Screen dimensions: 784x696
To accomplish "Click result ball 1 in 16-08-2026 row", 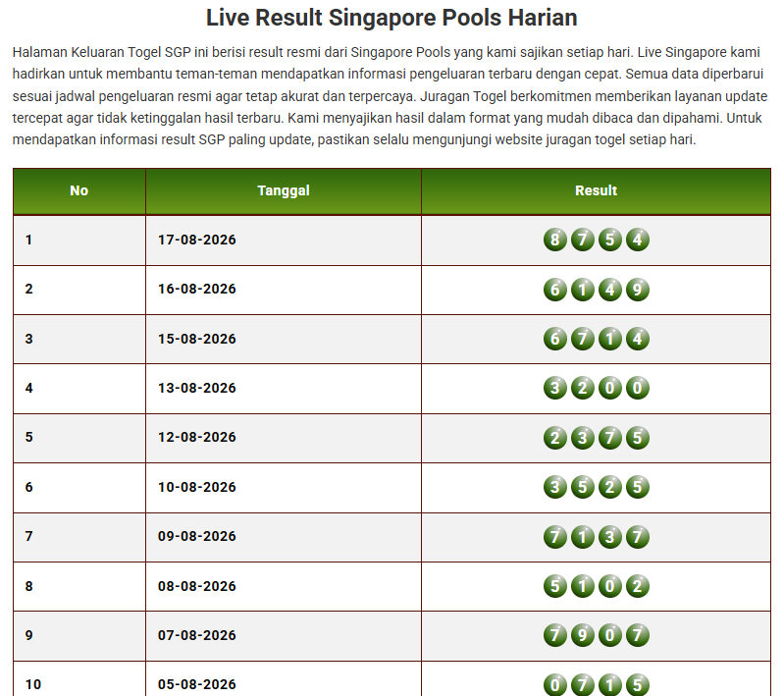I will pos(583,290).
